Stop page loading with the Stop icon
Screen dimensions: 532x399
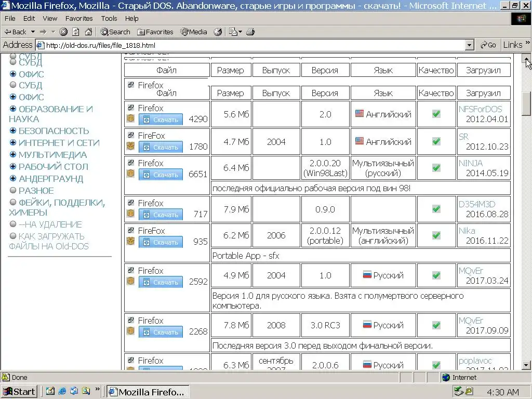tap(63, 32)
